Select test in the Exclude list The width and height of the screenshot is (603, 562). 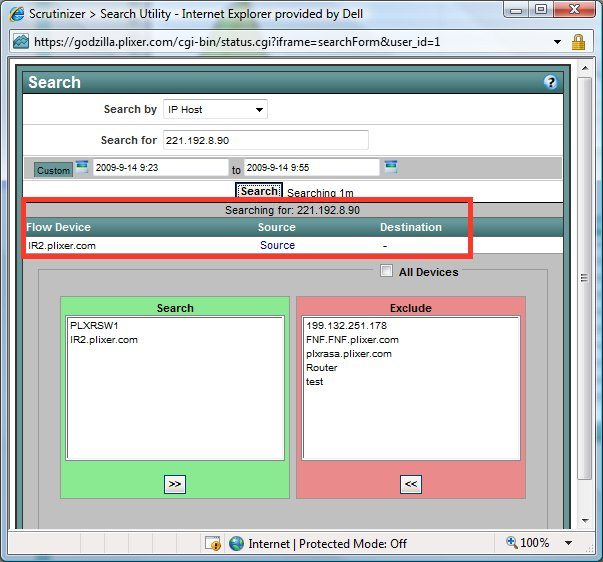pyautogui.click(x=315, y=382)
